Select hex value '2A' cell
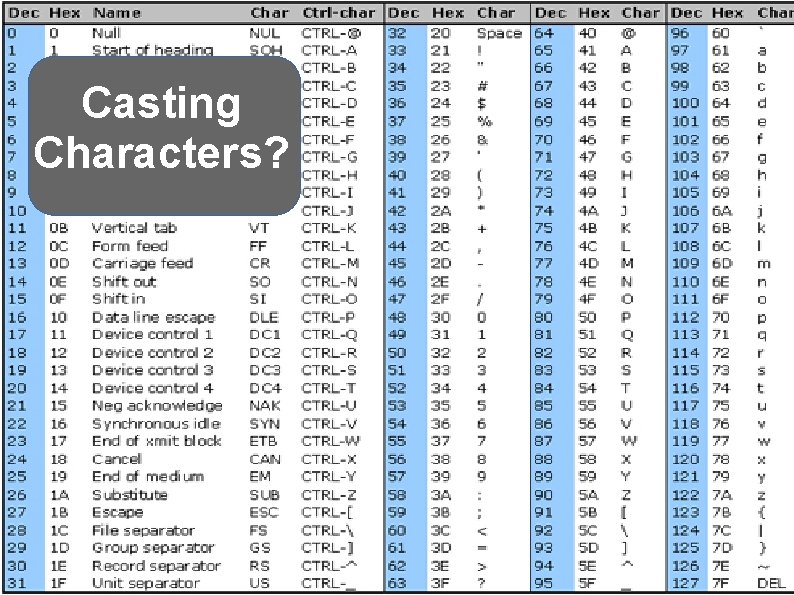The height and width of the screenshot is (595, 794). 441,211
